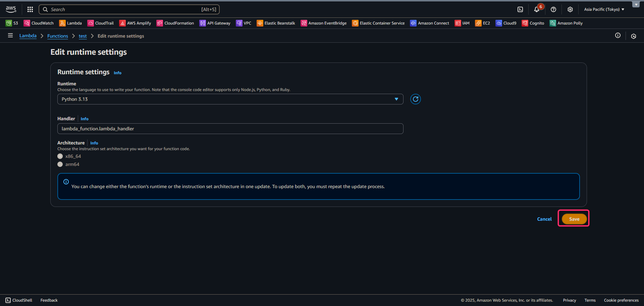Open the AWS services grid menu

click(30, 9)
